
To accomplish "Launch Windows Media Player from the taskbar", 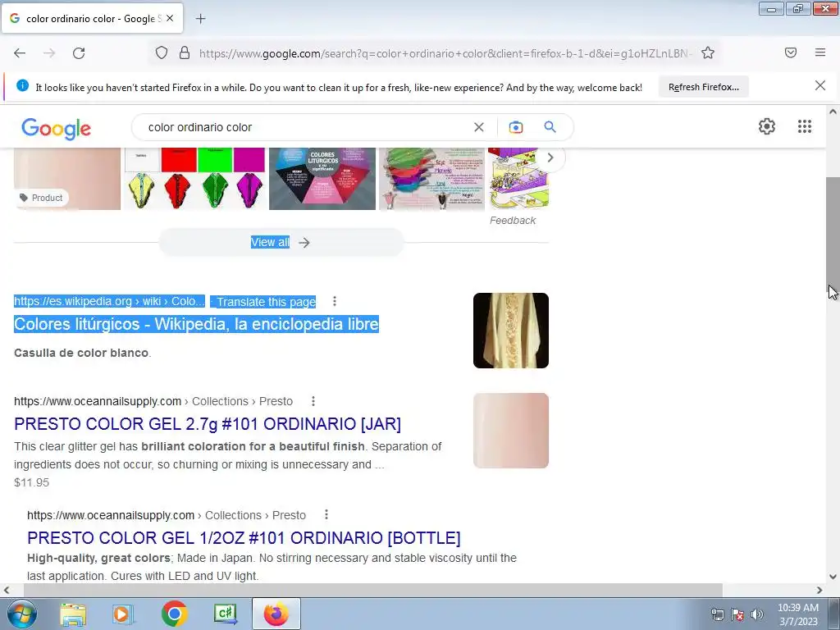I will [123, 614].
